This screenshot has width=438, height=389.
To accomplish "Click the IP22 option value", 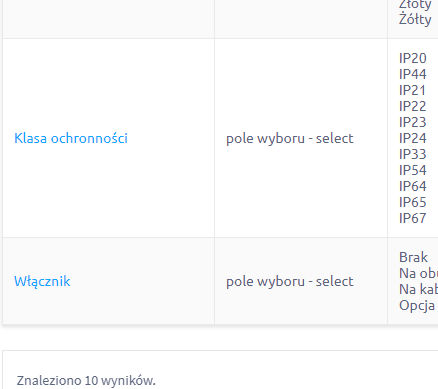I will (x=413, y=106).
